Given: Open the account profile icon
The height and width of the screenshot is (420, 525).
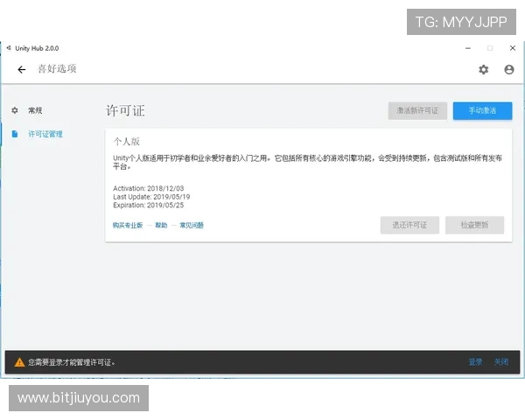Looking at the screenshot, I should [x=509, y=69].
